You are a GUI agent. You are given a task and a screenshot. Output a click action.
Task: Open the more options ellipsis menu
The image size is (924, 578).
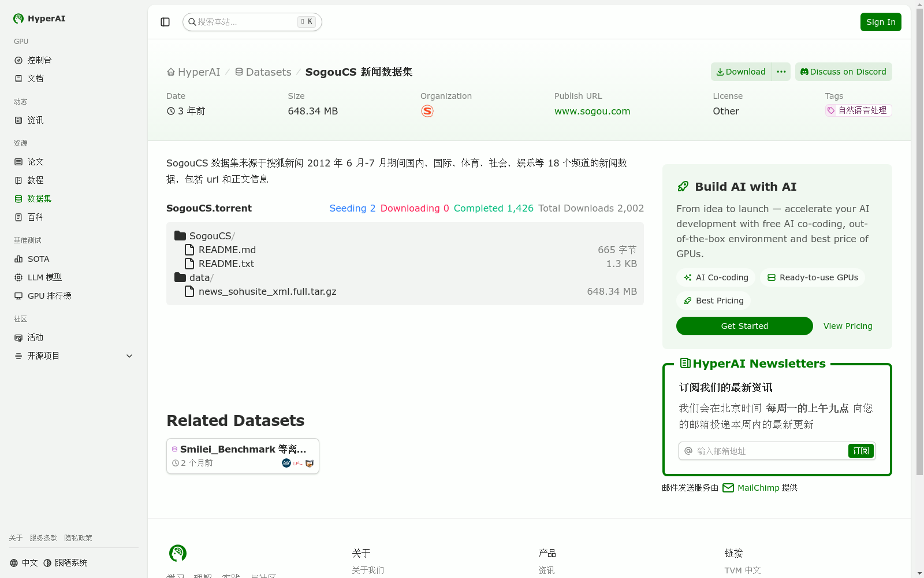(x=781, y=72)
